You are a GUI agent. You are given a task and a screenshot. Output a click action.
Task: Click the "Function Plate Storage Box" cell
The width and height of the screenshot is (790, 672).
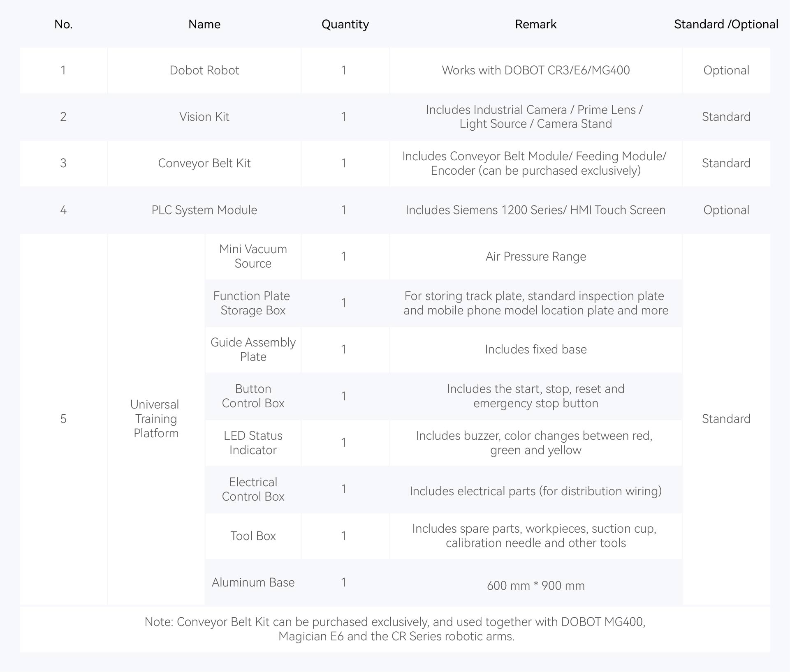(253, 303)
